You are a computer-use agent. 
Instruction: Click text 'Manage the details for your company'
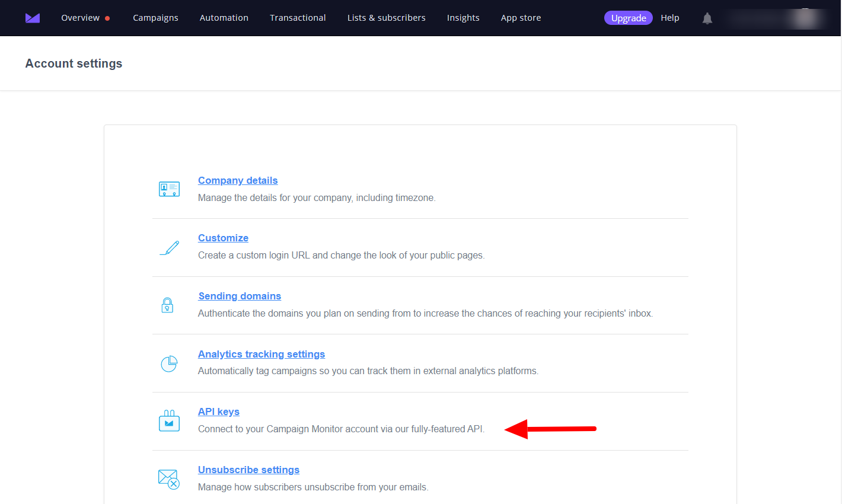pyautogui.click(x=275, y=198)
